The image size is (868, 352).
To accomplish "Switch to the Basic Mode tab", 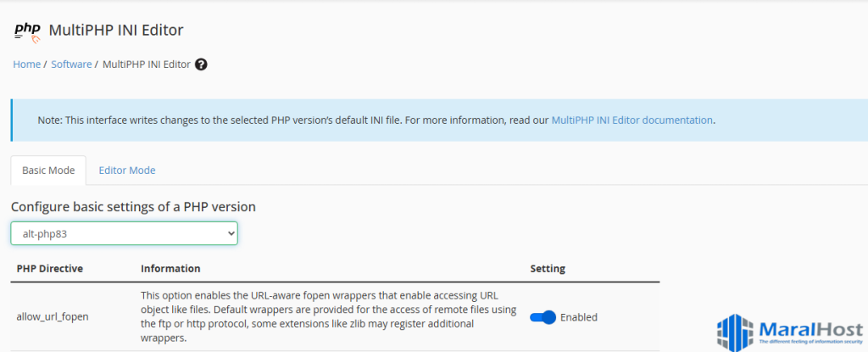I will point(48,170).
